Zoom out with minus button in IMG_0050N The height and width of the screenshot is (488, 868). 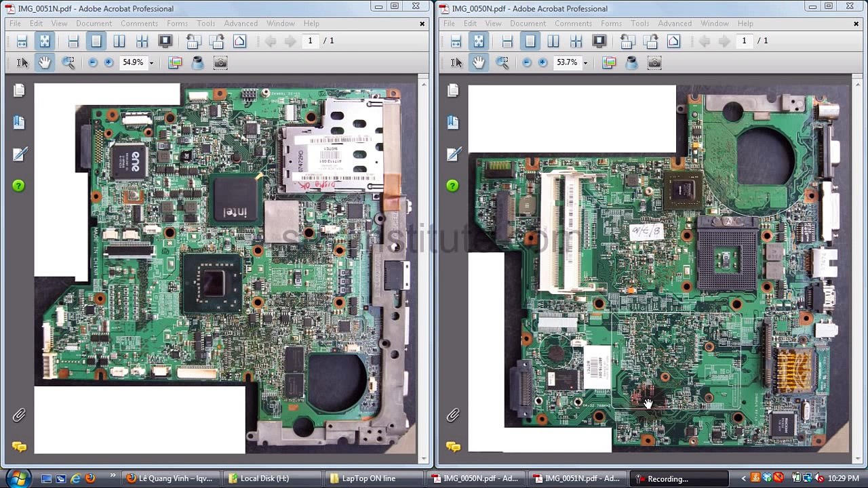coord(527,62)
